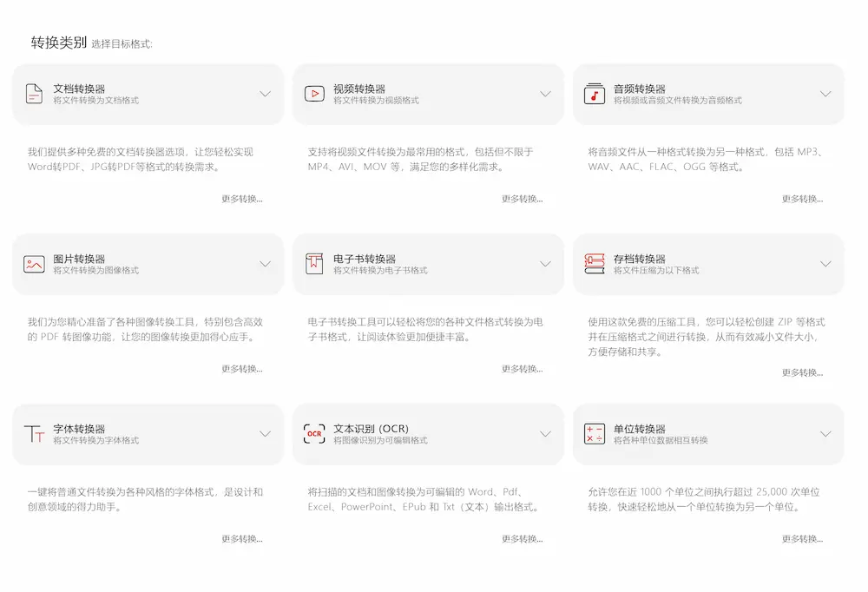Open 更多转换 link under audio converter
The width and height of the screenshot is (868, 592).
click(x=802, y=199)
